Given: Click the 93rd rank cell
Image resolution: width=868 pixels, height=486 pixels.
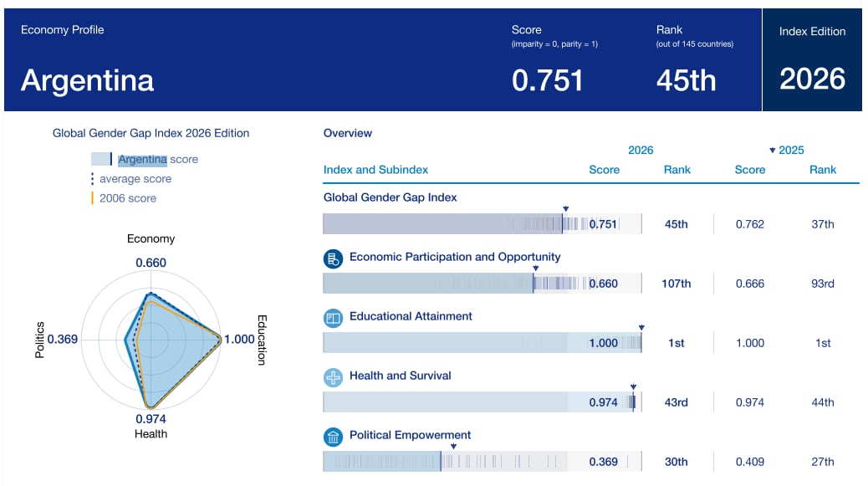Looking at the screenshot, I should 823,284.
